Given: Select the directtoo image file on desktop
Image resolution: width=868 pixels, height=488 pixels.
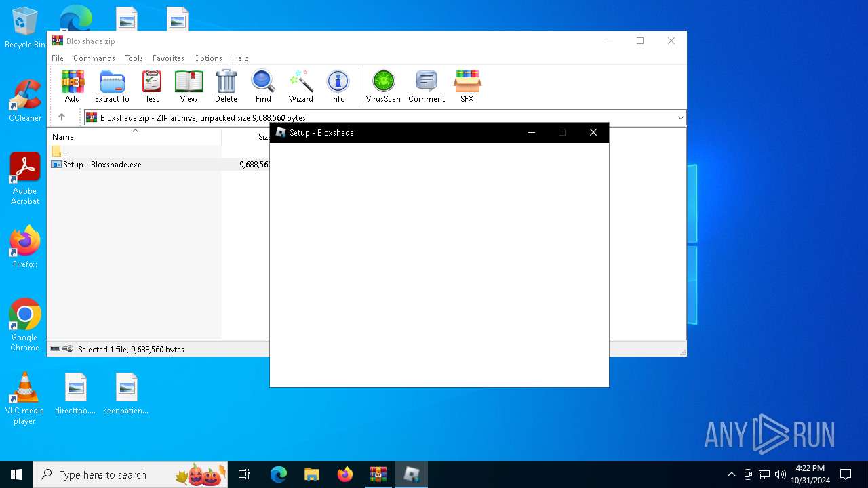Looking at the screenshot, I should 75,394.
